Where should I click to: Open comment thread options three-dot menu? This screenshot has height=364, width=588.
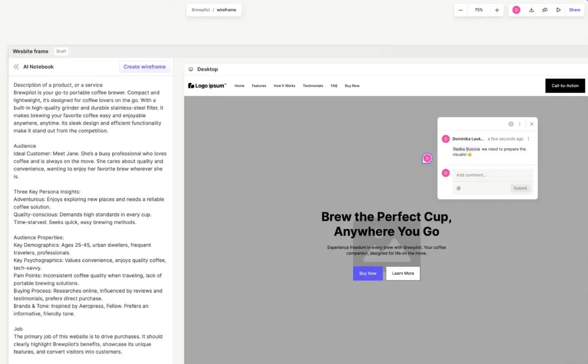[520, 124]
